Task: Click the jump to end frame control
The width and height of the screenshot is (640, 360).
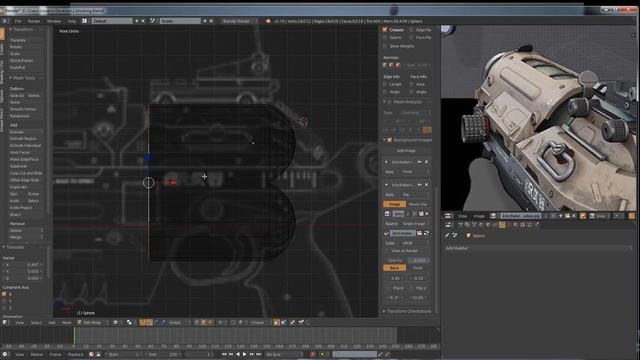Action: [x=258, y=354]
